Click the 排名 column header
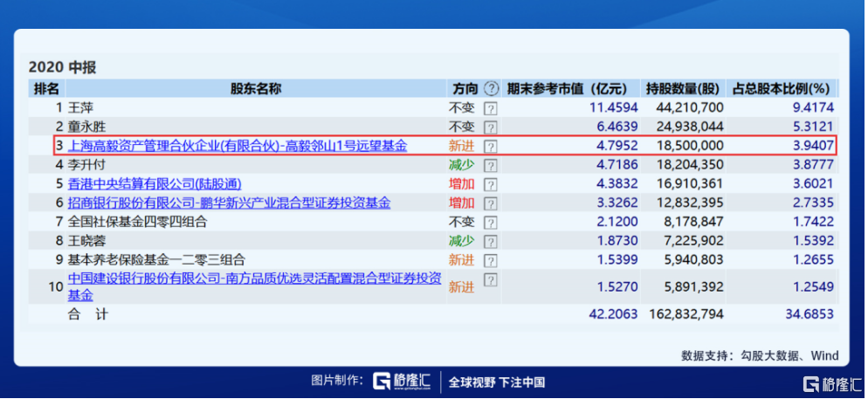 [x=46, y=88]
